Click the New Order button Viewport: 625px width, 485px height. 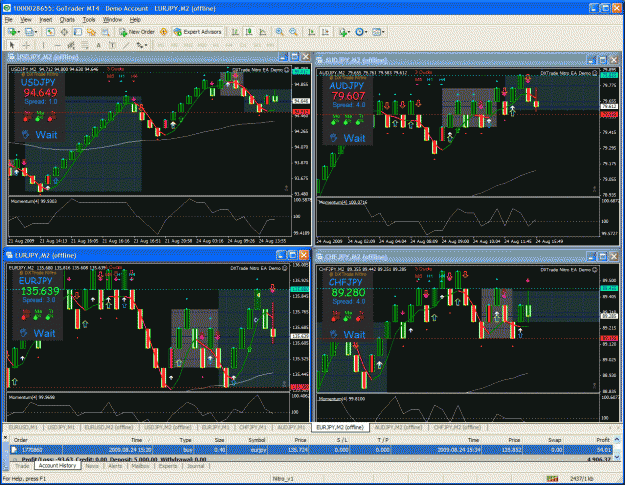(137, 32)
